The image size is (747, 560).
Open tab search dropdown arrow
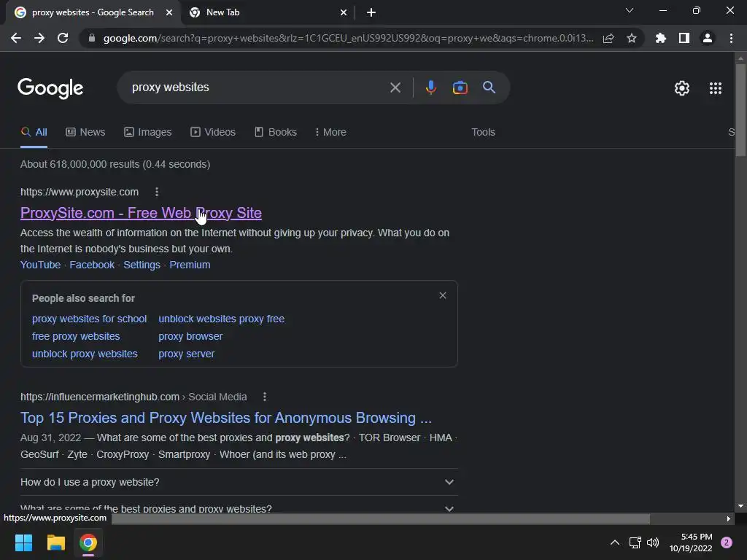(x=630, y=10)
